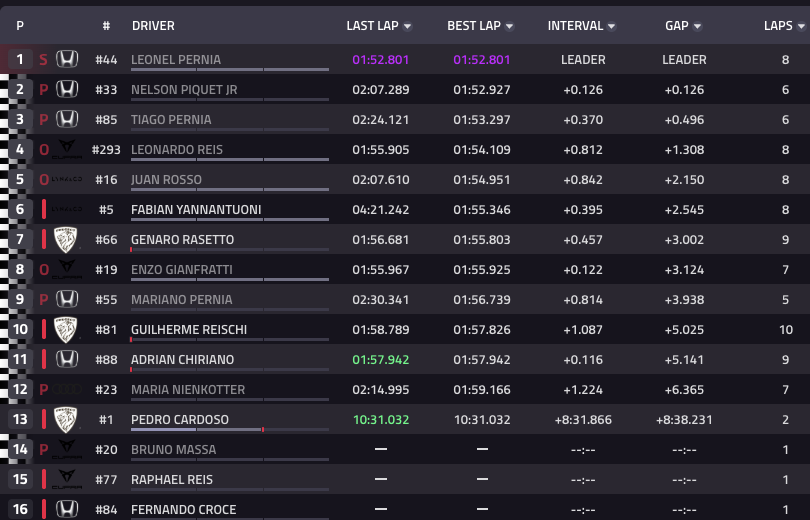Viewport: 810px width, 520px height.
Task: Click the Cupra logo next to Leonardo Reis
Action: (x=67, y=150)
